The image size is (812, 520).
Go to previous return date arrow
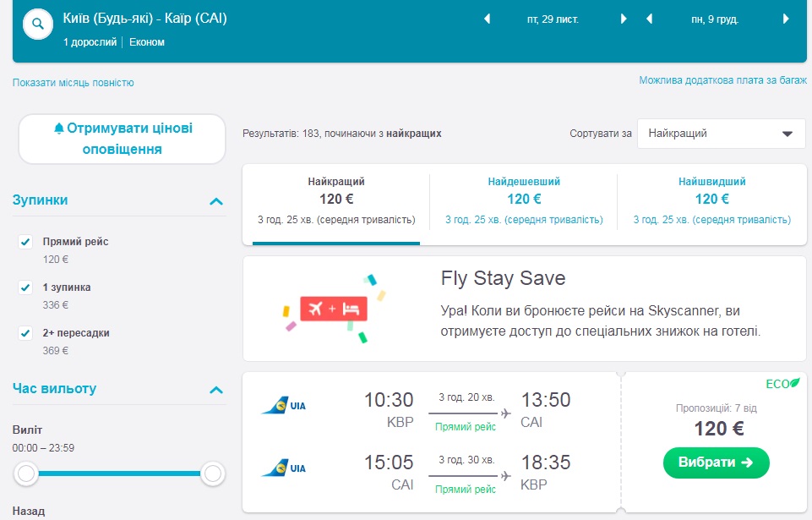(x=649, y=19)
